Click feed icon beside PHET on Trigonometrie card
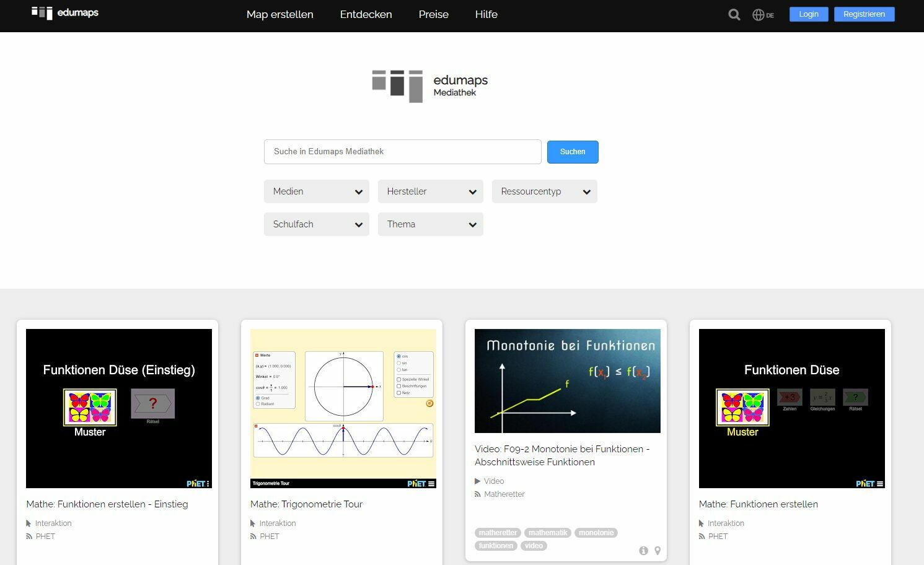Viewport: 924px width, 565px height. click(x=253, y=537)
